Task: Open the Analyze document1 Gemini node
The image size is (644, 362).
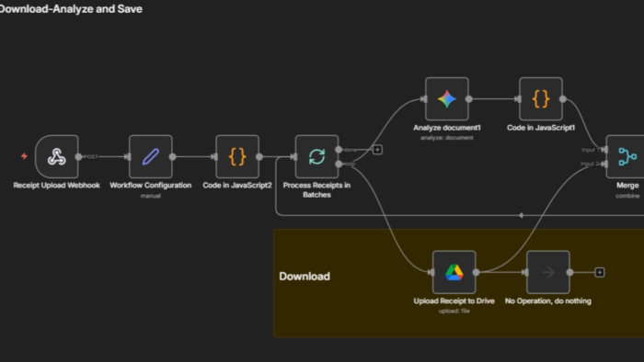Action: click(447, 99)
